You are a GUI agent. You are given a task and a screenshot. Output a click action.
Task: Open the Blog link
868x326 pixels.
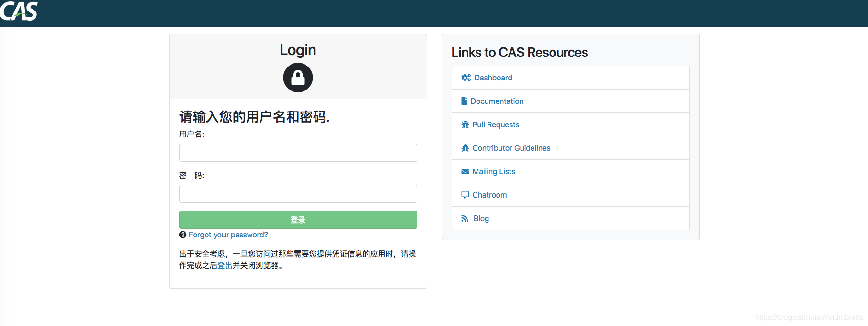coord(481,218)
